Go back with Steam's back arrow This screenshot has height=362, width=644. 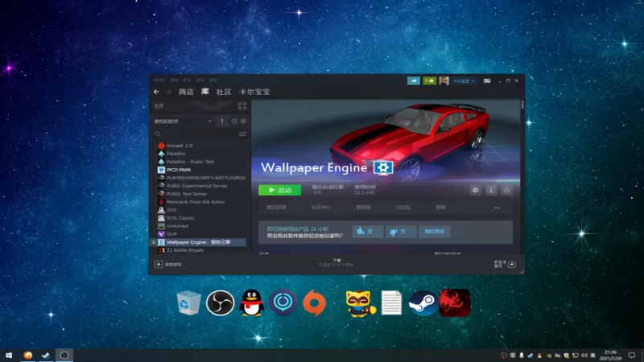click(x=156, y=92)
